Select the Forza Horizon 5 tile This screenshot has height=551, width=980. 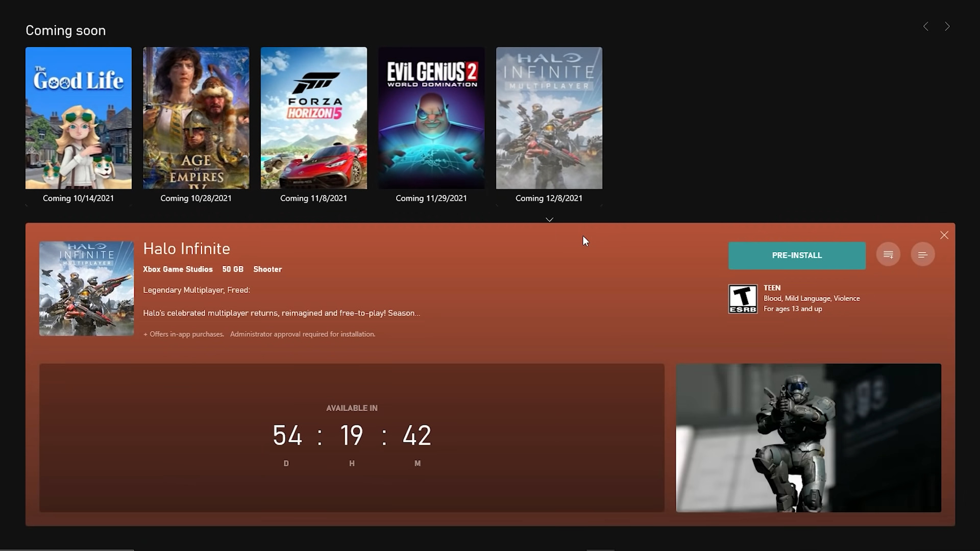(x=313, y=118)
